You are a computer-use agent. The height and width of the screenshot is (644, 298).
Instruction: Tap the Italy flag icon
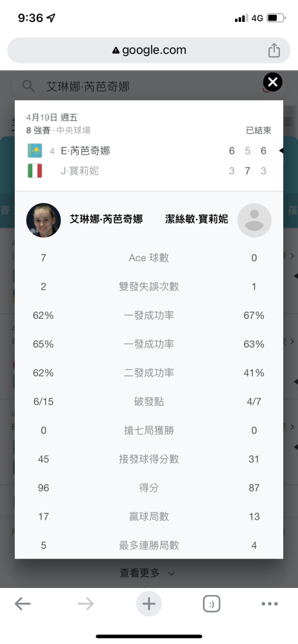(35, 171)
